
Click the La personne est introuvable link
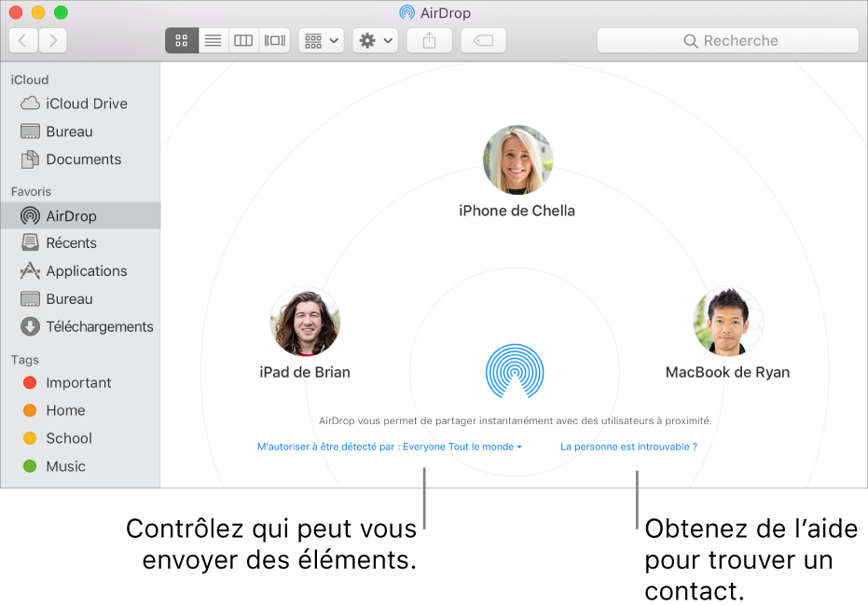[628, 447]
